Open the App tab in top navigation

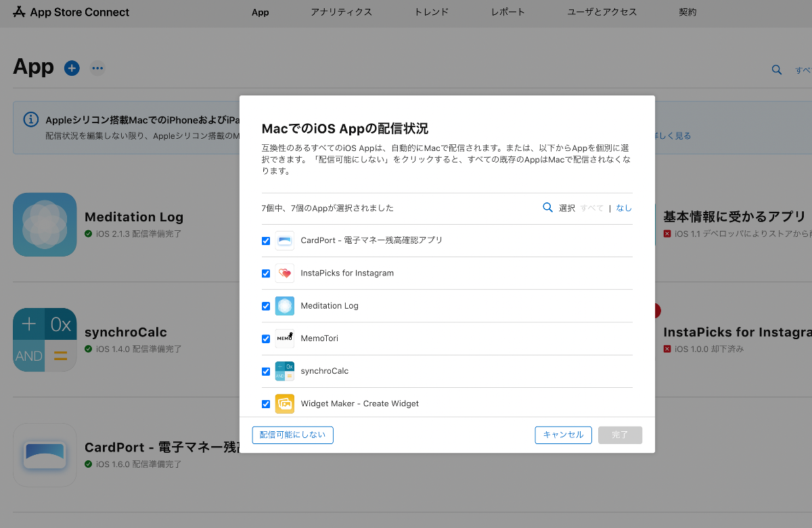(260, 12)
